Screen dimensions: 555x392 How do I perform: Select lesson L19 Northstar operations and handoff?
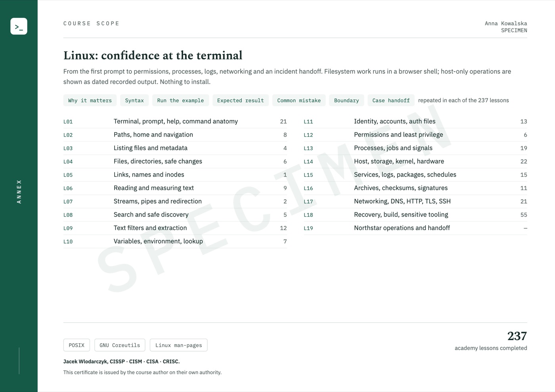point(415,228)
